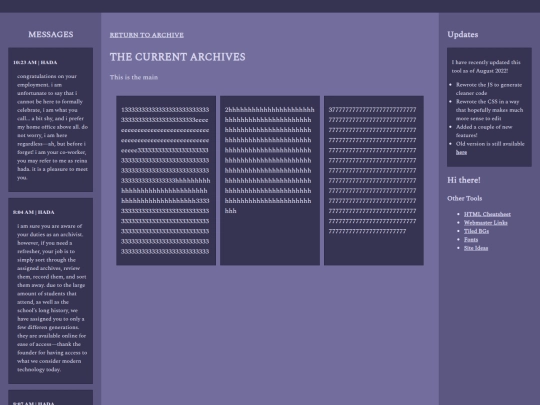Select the archive card starting with 3777
The image size is (540, 405).
click(x=374, y=180)
